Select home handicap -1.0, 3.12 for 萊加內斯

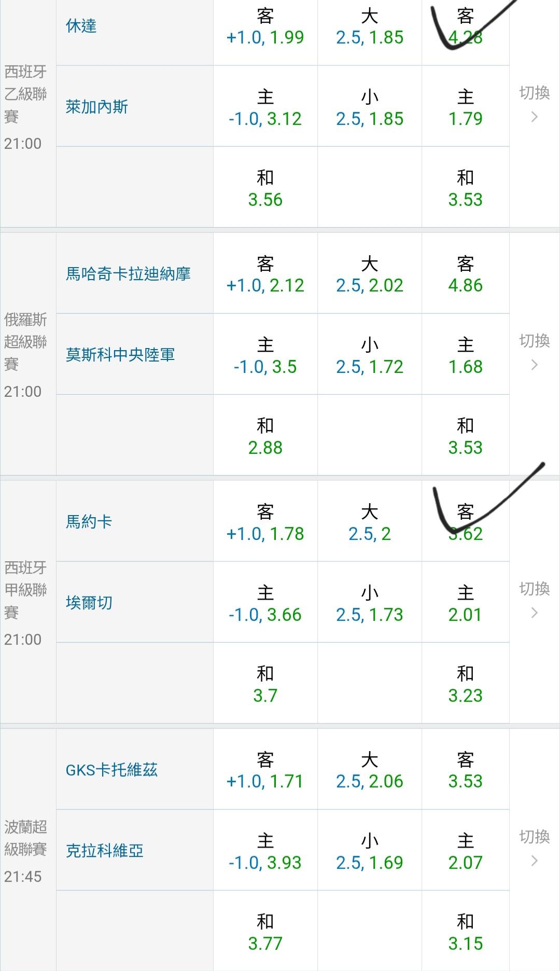coord(265,108)
